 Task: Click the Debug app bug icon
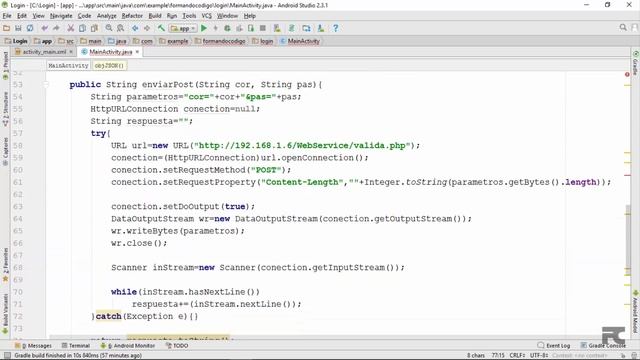[227, 28]
